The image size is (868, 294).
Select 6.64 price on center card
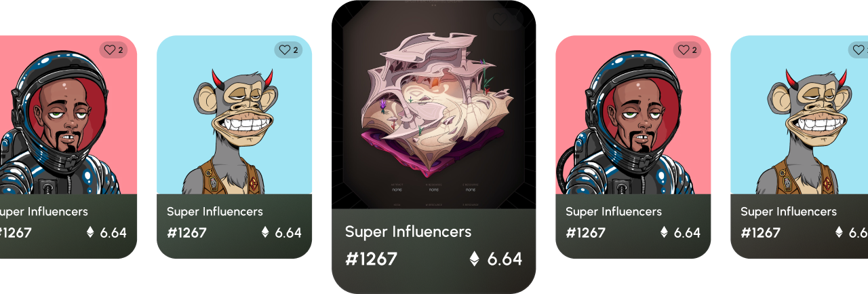pos(505,259)
